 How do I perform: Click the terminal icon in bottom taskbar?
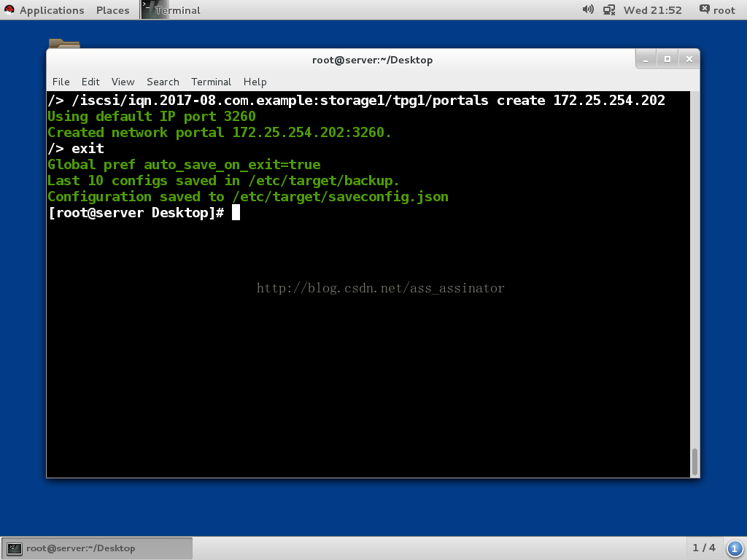click(15, 548)
